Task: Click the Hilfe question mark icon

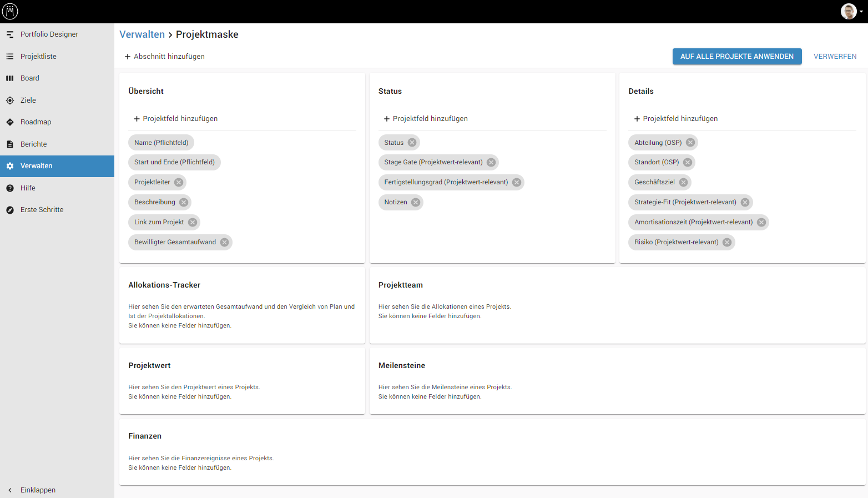Action: click(x=10, y=188)
